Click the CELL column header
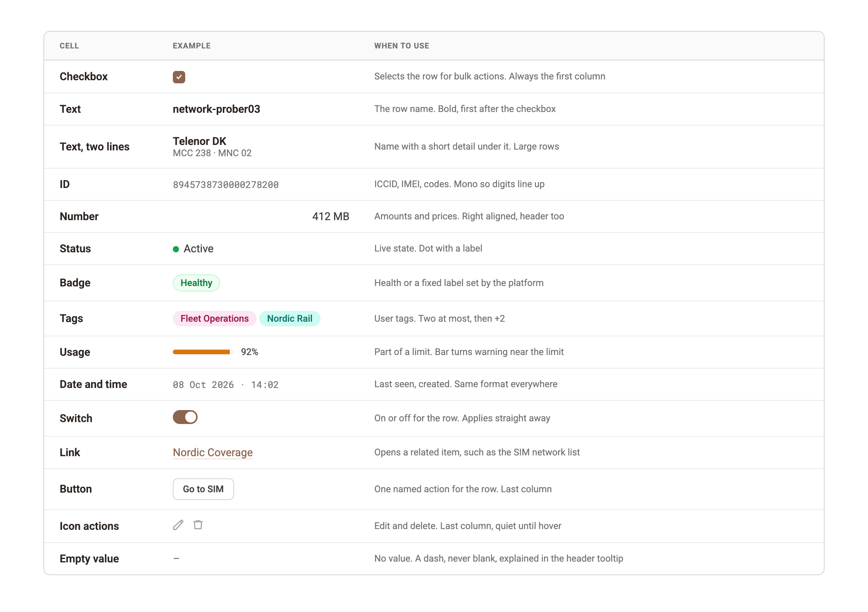868x612 pixels. click(x=69, y=46)
